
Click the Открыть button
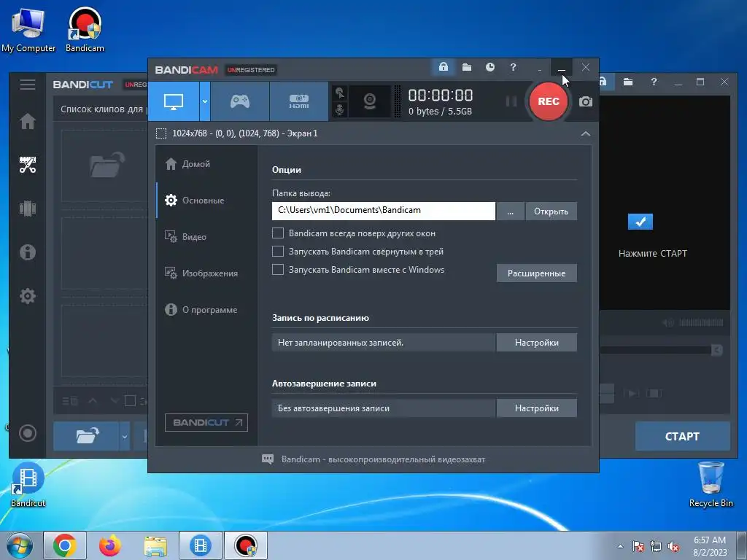point(551,211)
